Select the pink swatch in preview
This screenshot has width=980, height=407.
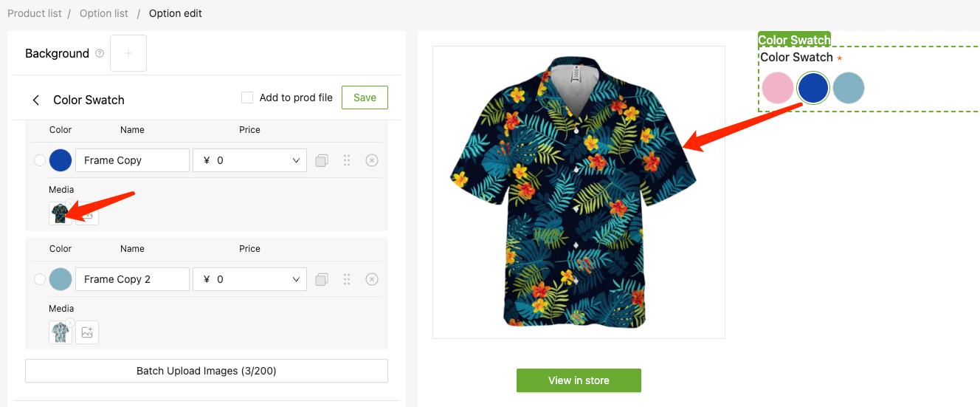(777, 88)
